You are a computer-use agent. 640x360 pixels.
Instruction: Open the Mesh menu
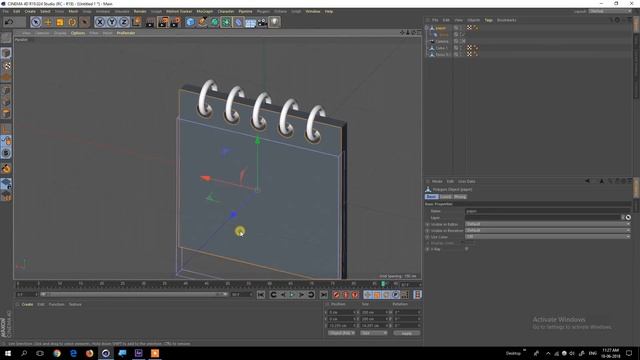point(73,11)
